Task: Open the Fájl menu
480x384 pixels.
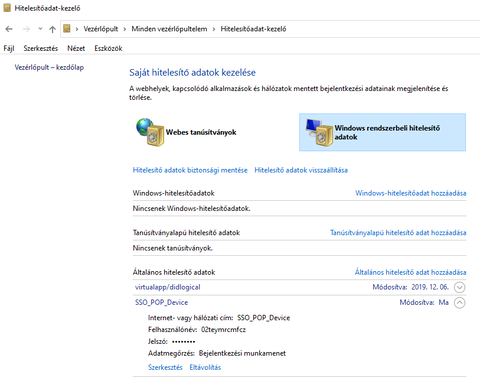Action: (x=9, y=48)
